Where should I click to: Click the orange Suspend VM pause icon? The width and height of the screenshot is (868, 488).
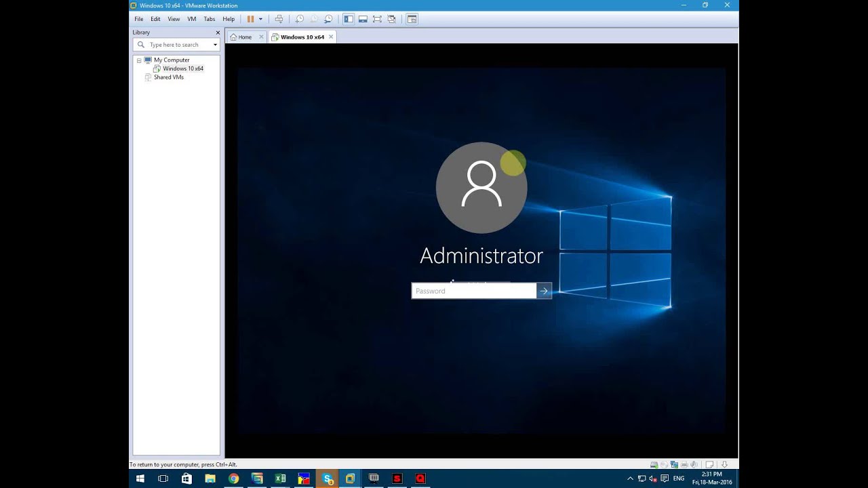point(250,19)
